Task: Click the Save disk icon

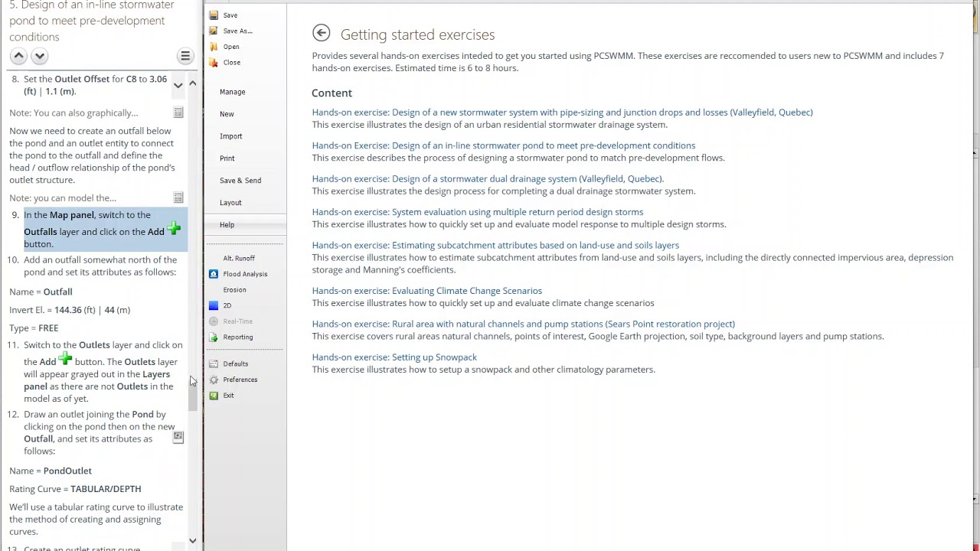Action: 214,15
